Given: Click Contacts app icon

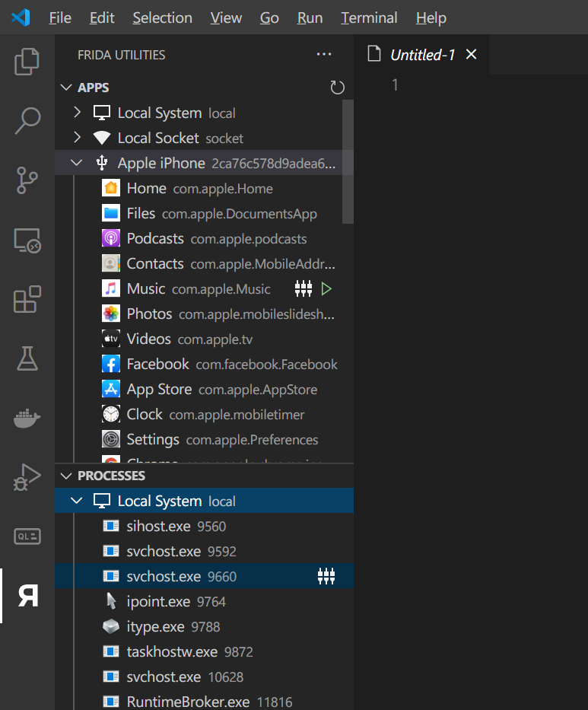Looking at the screenshot, I should pos(111,263).
